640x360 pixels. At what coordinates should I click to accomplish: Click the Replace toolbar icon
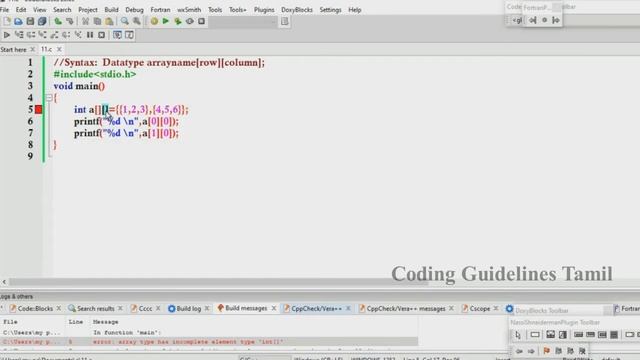point(137,21)
